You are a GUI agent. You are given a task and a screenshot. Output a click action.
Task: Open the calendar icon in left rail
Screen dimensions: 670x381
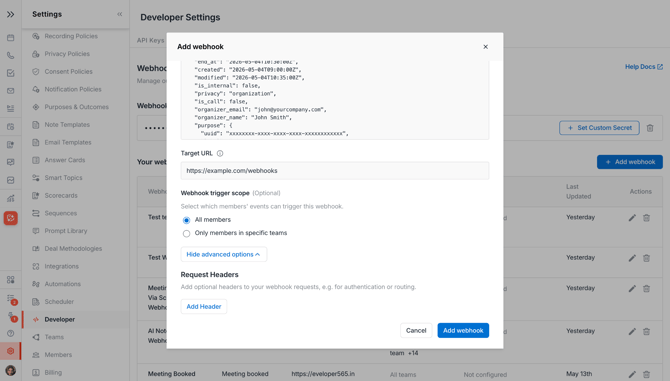[11, 38]
